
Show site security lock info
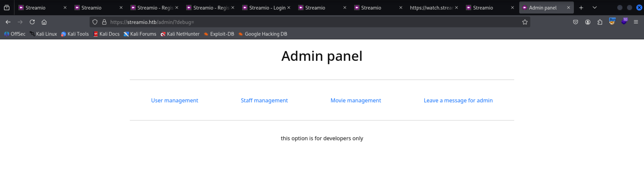click(x=104, y=22)
